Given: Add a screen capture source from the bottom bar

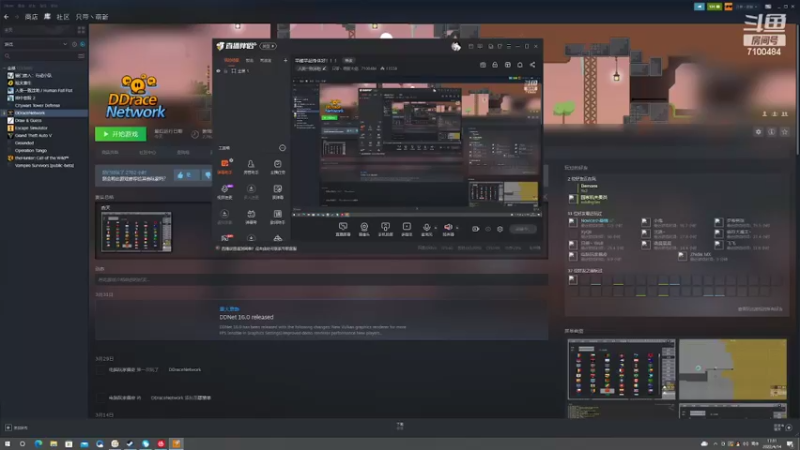Looking at the screenshot, I should (343, 229).
